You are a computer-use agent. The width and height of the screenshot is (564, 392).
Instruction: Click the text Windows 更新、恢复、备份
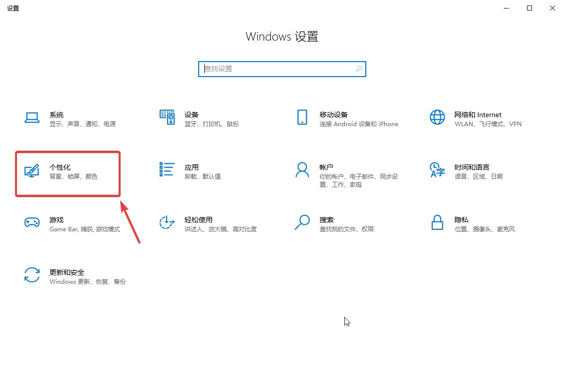tap(88, 282)
